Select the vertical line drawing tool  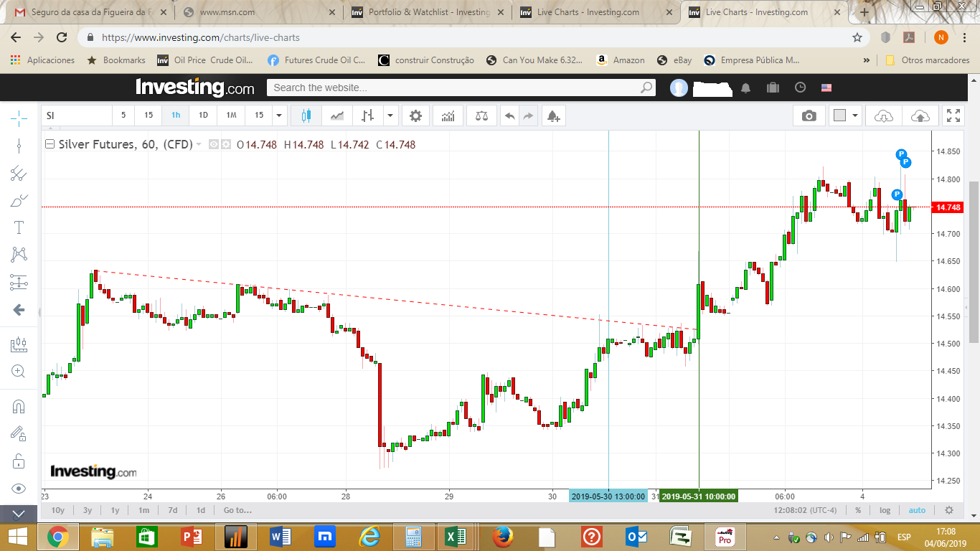19,146
